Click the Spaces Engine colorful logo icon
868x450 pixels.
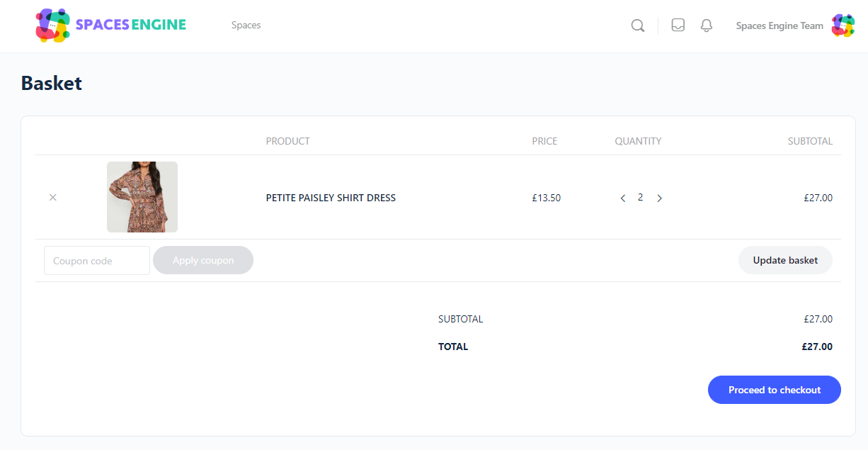pos(52,26)
